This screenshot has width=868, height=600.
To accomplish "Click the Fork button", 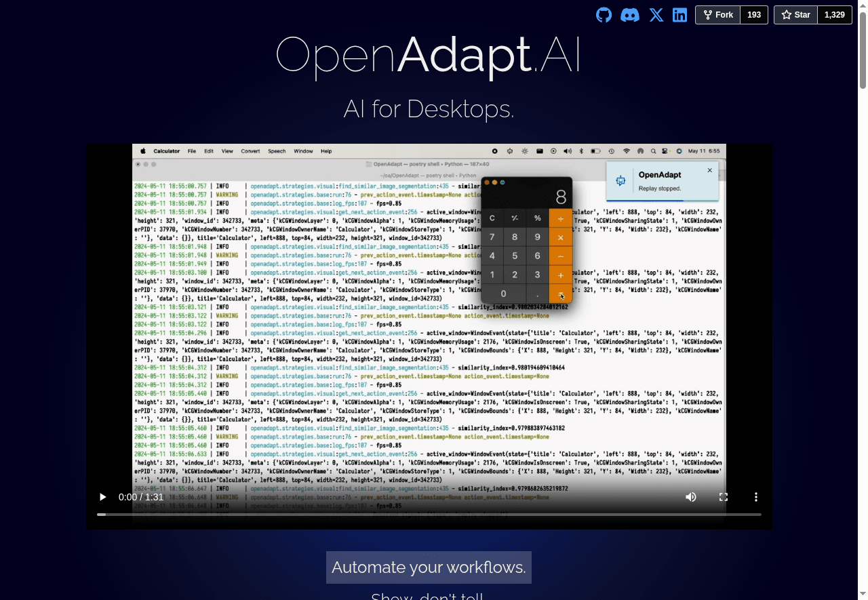I will point(717,14).
